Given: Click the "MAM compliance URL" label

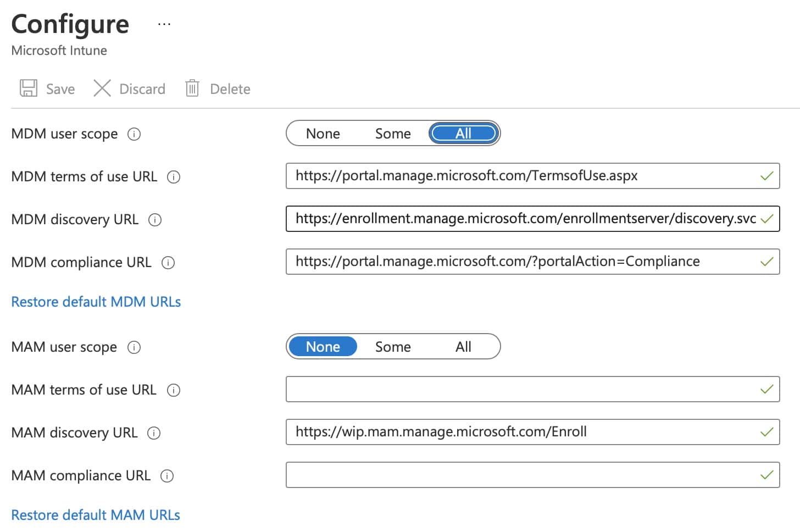Looking at the screenshot, I should pos(81,476).
